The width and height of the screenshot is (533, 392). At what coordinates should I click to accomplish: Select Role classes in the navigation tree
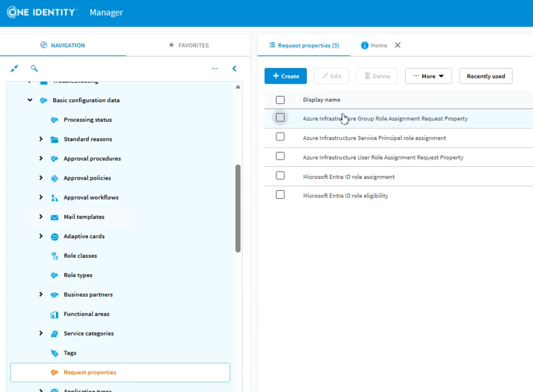(x=80, y=256)
